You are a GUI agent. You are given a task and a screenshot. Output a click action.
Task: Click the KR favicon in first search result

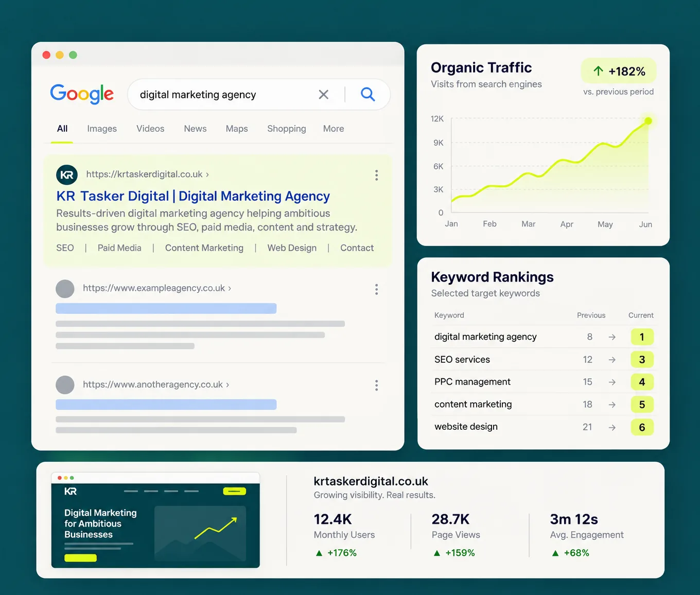(x=67, y=175)
